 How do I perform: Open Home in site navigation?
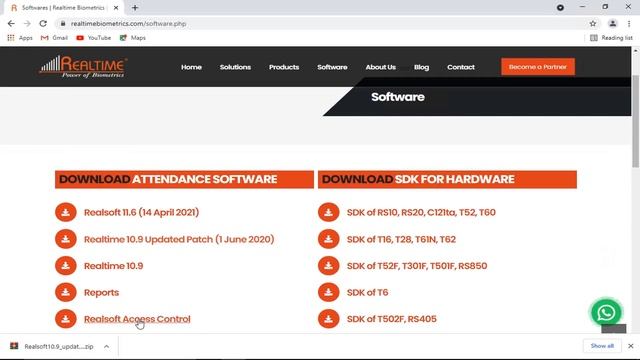[191, 67]
